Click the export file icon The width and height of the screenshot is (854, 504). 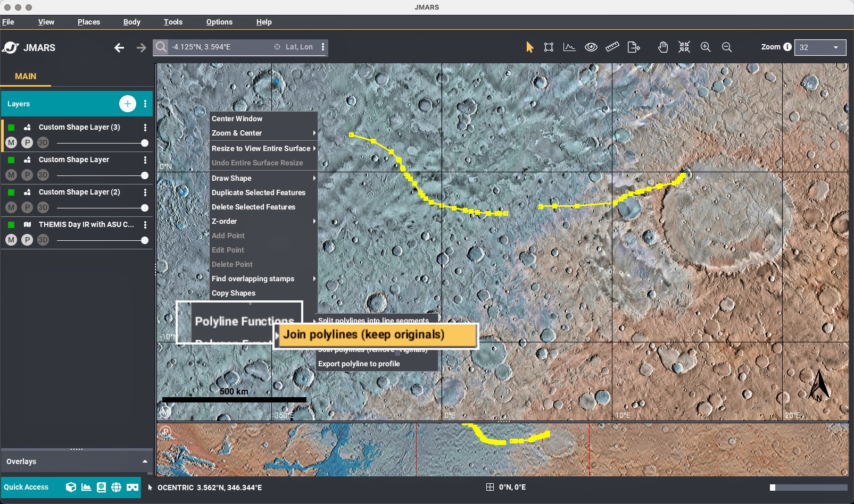[634, 47]
